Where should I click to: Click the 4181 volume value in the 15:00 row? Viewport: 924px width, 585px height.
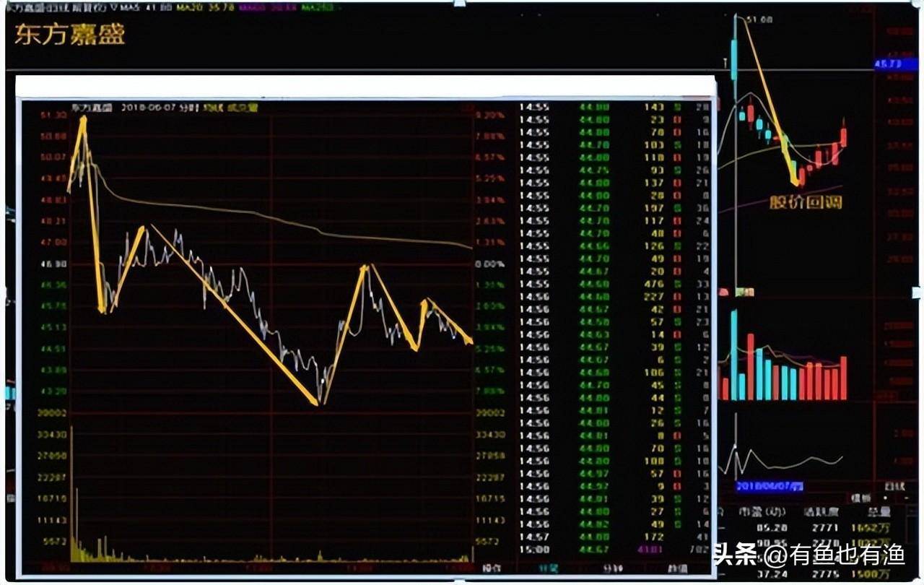point(650,550)
